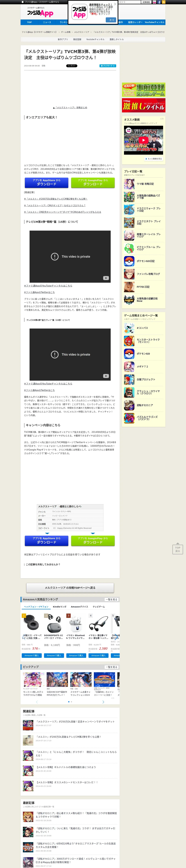Open related article にゃんこ大戦争 がコラボ
Screen dimensions: 186x868
(x=76, y=753)
